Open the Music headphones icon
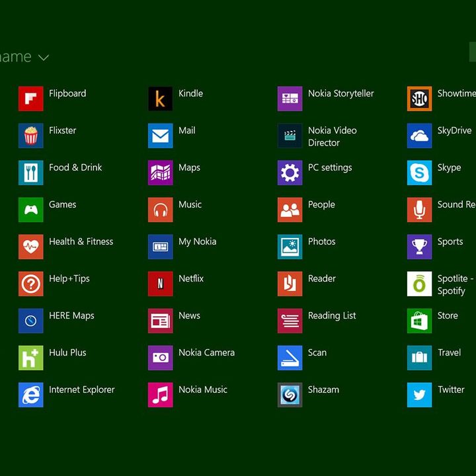 click(160, 210)
